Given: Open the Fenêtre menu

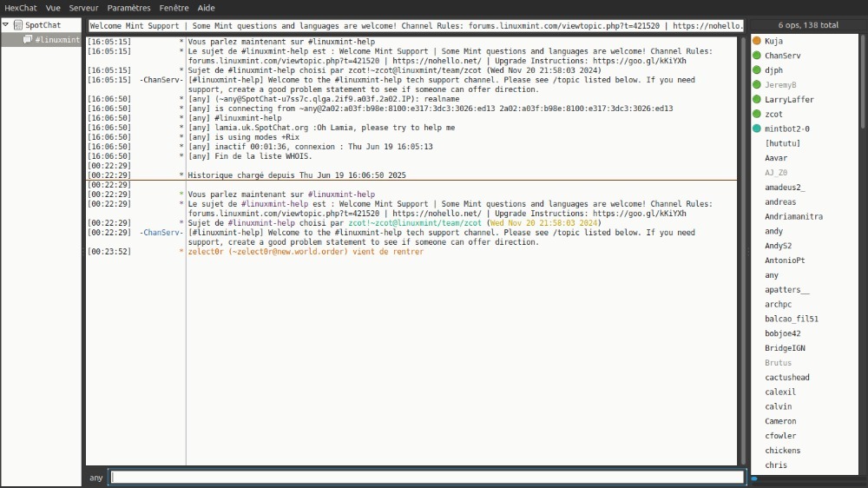Looking at the screenshot, I should pyautogui.click(x=174, y=8).
